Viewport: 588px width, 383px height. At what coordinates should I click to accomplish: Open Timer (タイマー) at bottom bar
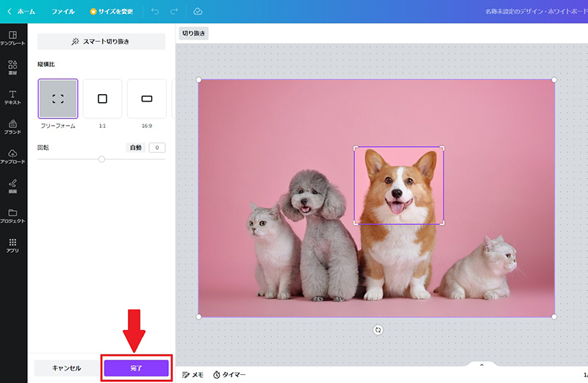point(229,374)
